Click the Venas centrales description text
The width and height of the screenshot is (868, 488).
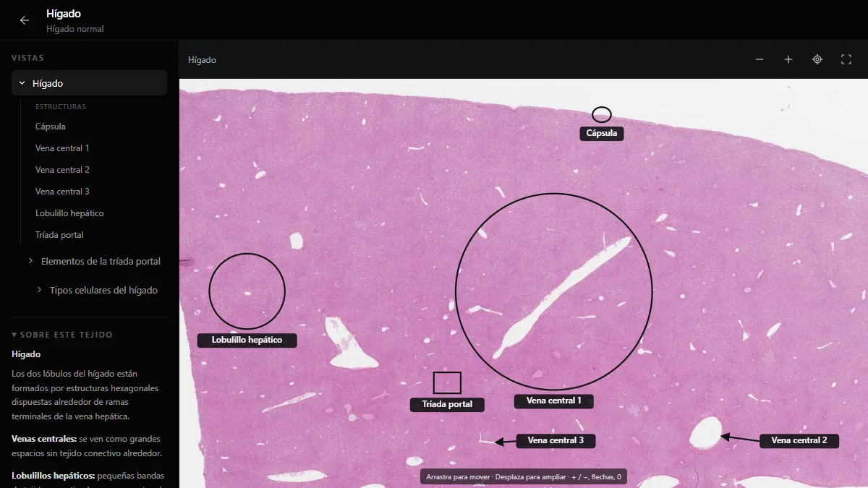pos(87,446)
